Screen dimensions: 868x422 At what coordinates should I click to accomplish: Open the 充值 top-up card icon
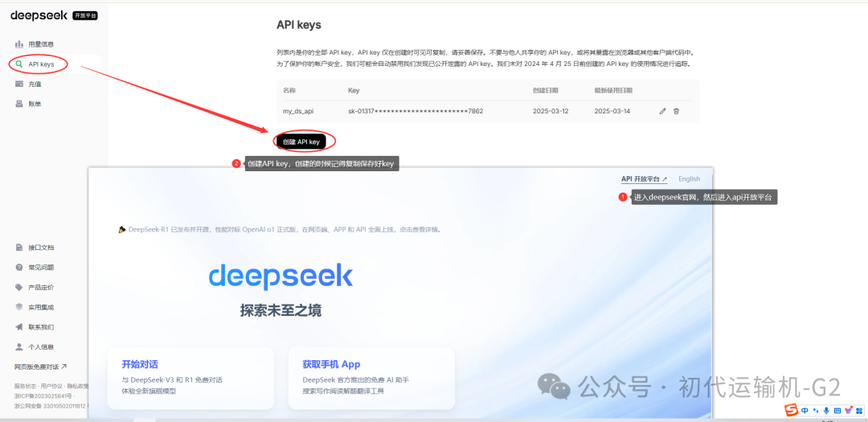coord(19,84)
